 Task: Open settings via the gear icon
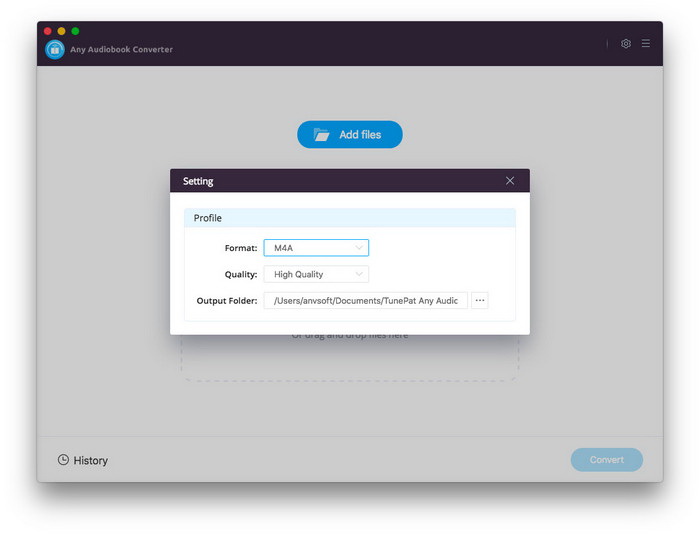tap(626, 44)
